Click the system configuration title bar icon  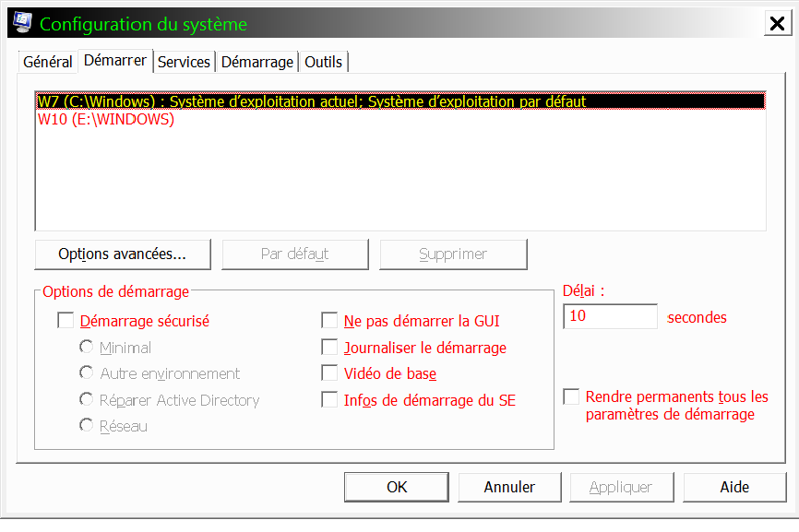(22, 23)
